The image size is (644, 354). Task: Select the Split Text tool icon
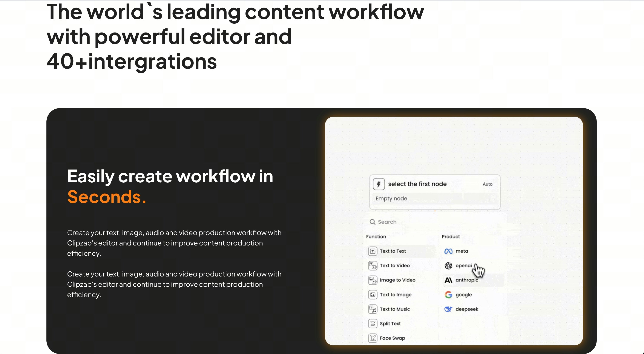pyautogui.click(x=372, y=323)
